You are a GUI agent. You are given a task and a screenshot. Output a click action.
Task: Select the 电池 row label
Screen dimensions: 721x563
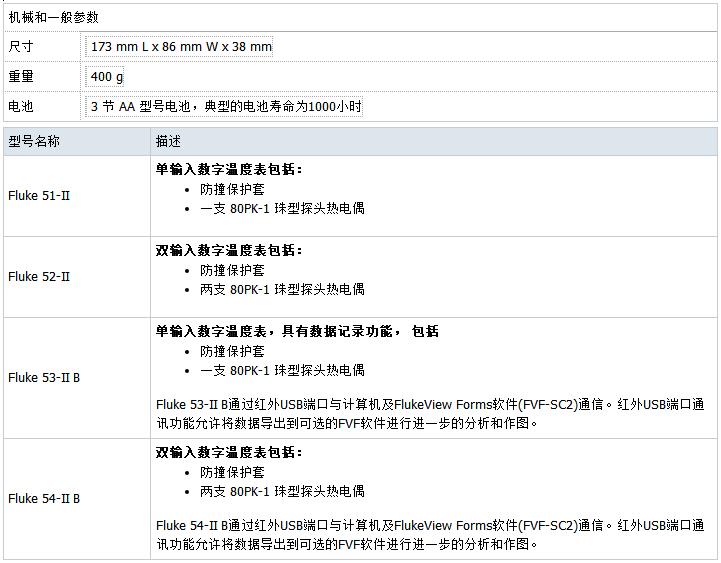[21, 106]
